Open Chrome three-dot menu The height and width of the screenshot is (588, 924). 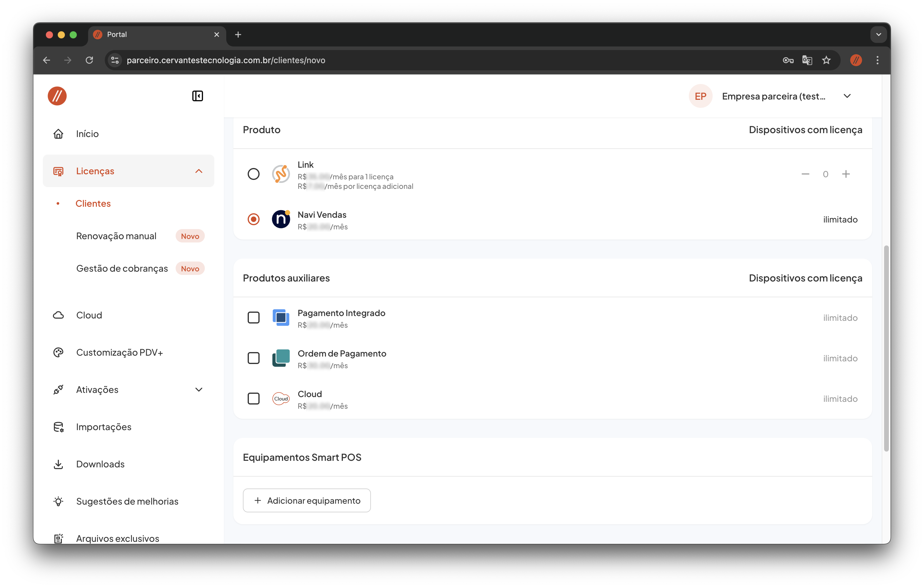(x=877, y=60)
